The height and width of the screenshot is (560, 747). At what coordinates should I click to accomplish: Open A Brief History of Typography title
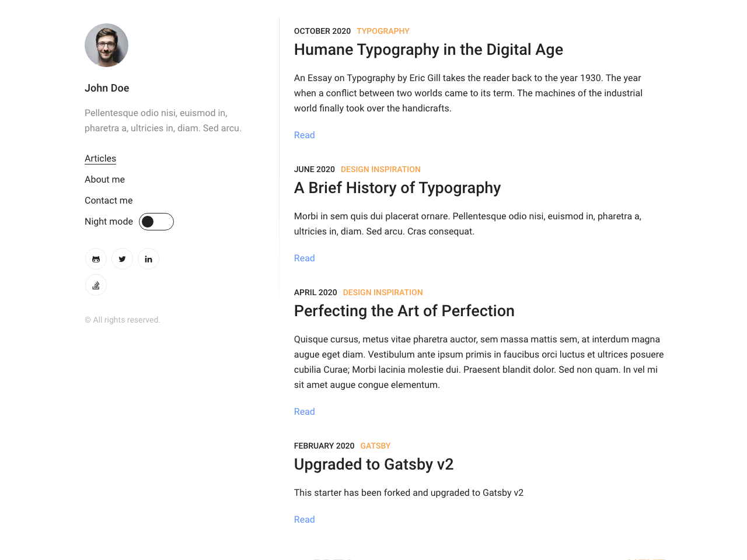point(397,188)
